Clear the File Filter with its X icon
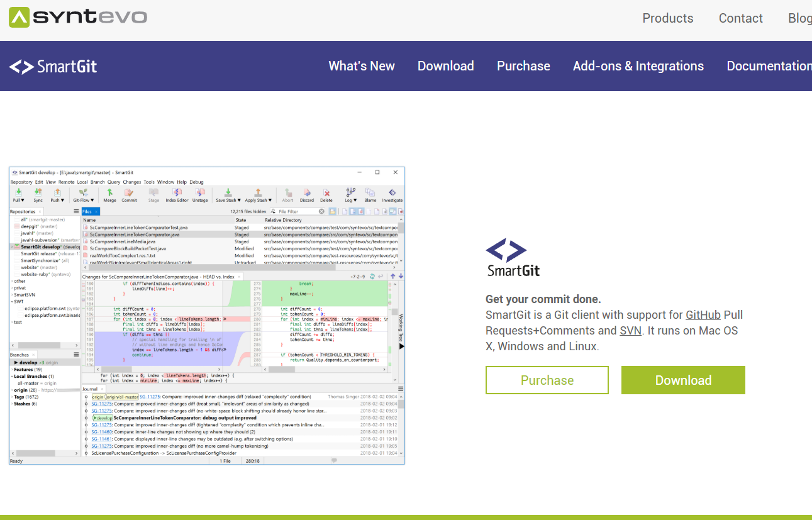Image resolution: width=812 pixels, height=520 pixels. [321, 212]
